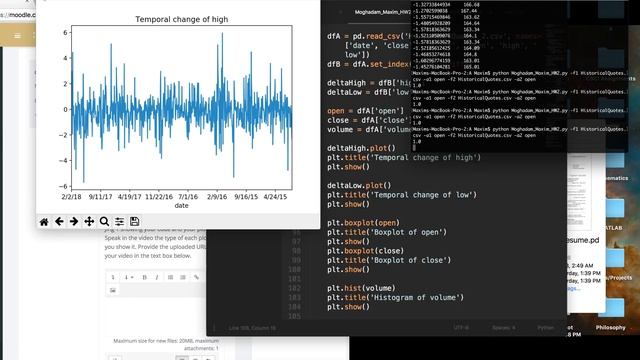Insert image icon in Moodle editor

pos(113,290)
